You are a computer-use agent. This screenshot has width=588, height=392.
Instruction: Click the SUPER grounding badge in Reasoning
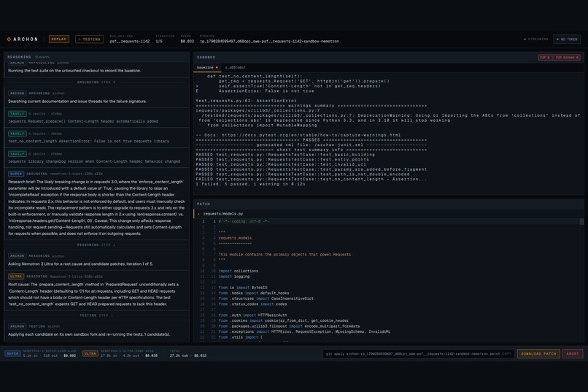click(x=16, y=174)
